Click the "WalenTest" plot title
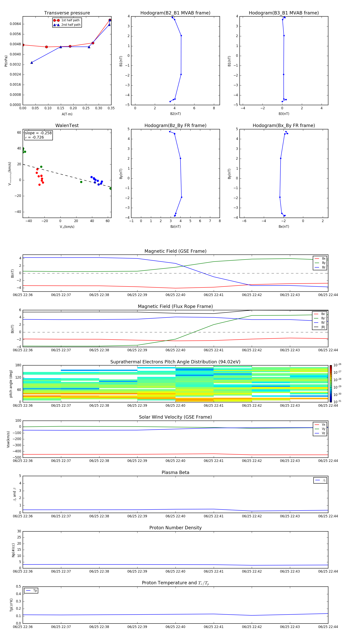The image size is (351, 644). tap(67, 125)
